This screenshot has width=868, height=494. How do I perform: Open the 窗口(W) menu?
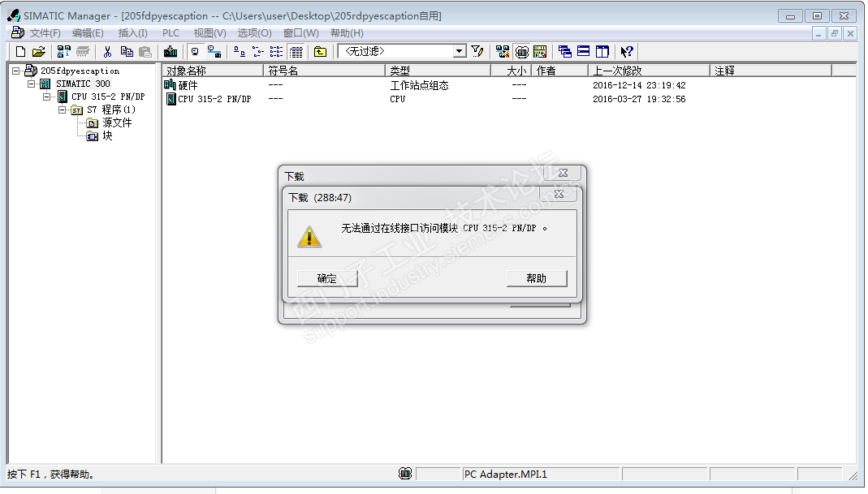click(x=300, y=33)
